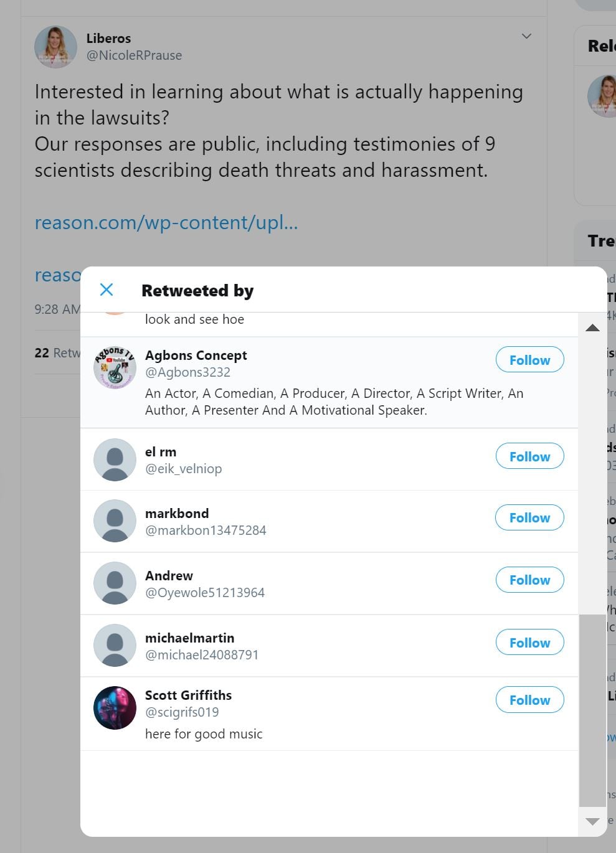
Task: Open the @NicoleRPrause handle link
Action: point(134,55)
